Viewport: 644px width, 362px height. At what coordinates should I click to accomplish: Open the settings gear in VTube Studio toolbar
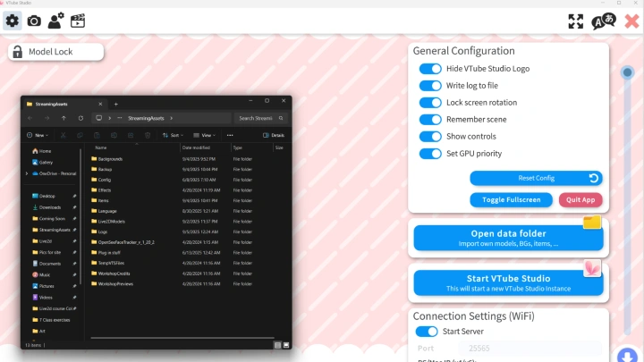pos(13,21)
